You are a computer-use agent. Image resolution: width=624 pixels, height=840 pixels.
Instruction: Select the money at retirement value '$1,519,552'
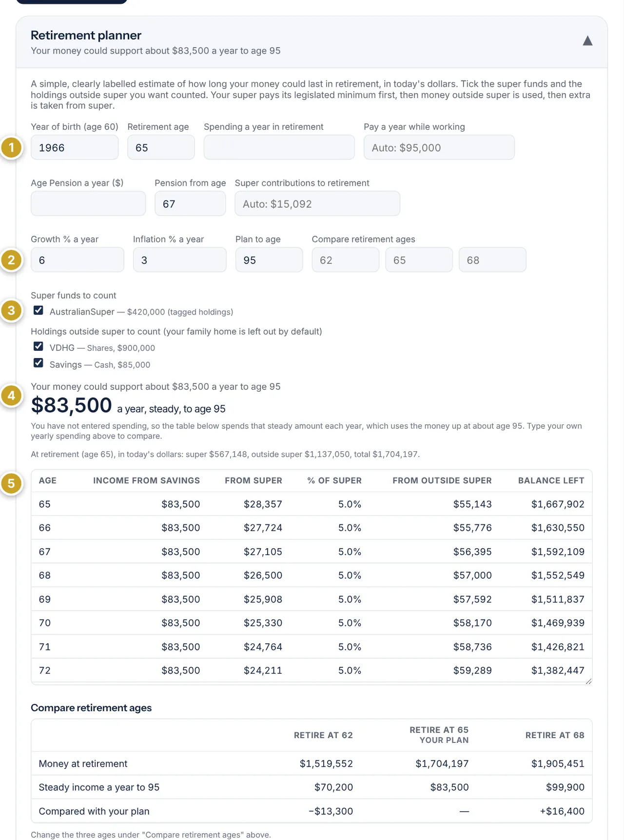[x=326, y=763]
